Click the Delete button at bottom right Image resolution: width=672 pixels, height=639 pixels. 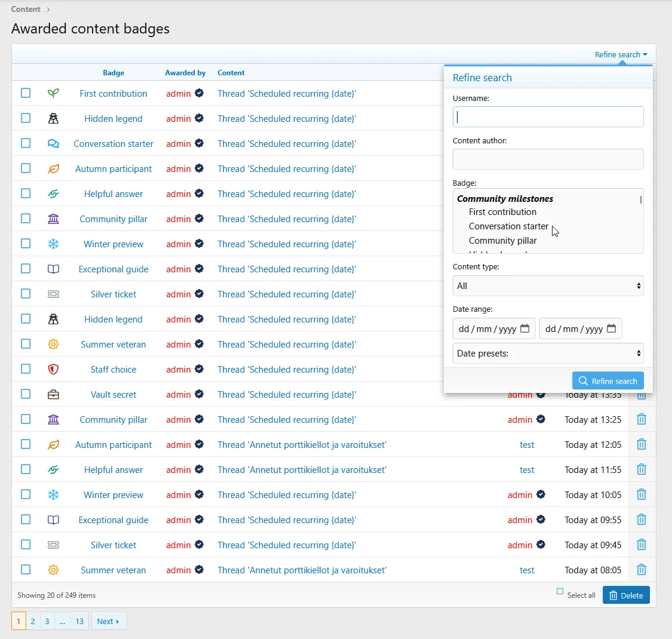tap(626, 595)
